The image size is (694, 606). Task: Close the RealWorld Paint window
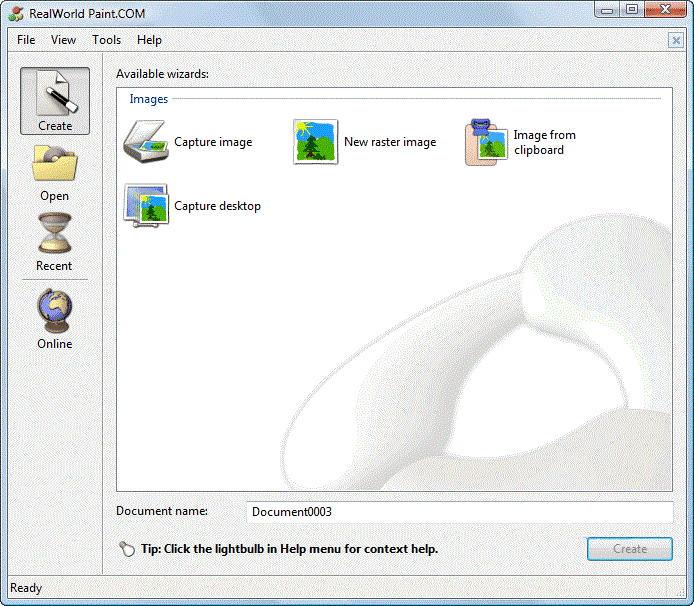(x=665, y=9)
